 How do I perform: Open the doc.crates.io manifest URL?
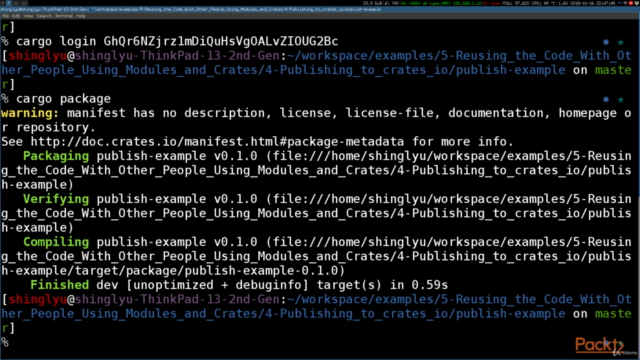(217, 142)
